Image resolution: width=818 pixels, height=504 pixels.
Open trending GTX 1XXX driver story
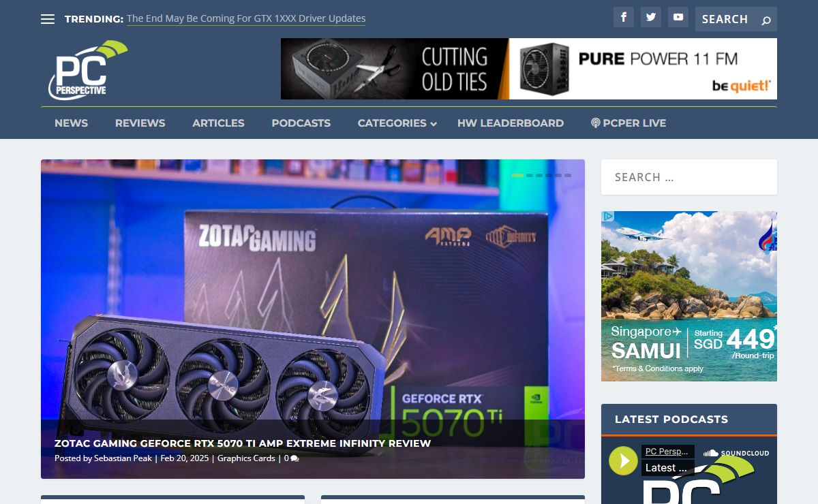click(246, 18)
